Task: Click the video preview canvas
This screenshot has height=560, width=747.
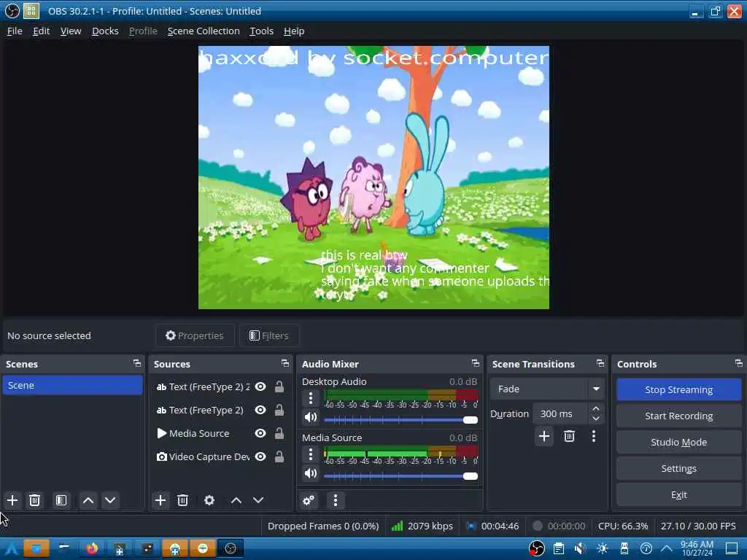Action: pos(373,177)
